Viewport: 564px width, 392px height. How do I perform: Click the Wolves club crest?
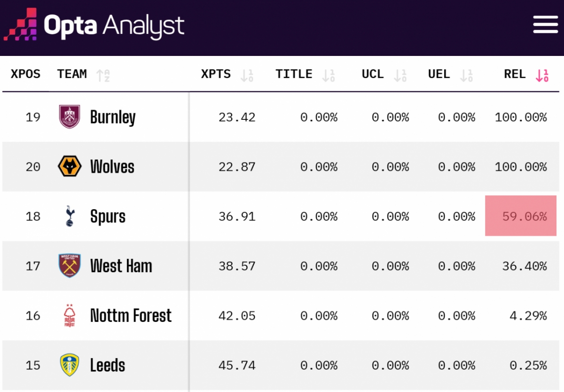(70, 167)
